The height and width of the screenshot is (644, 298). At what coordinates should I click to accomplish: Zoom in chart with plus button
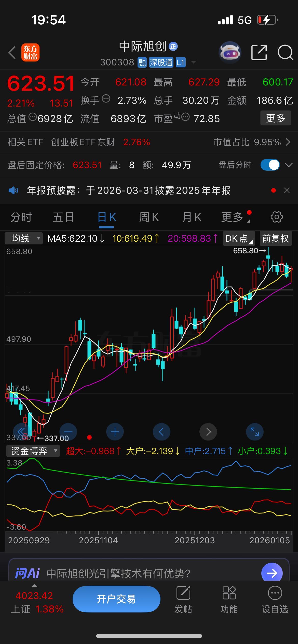pyautogui.click(x=115, y=432)
